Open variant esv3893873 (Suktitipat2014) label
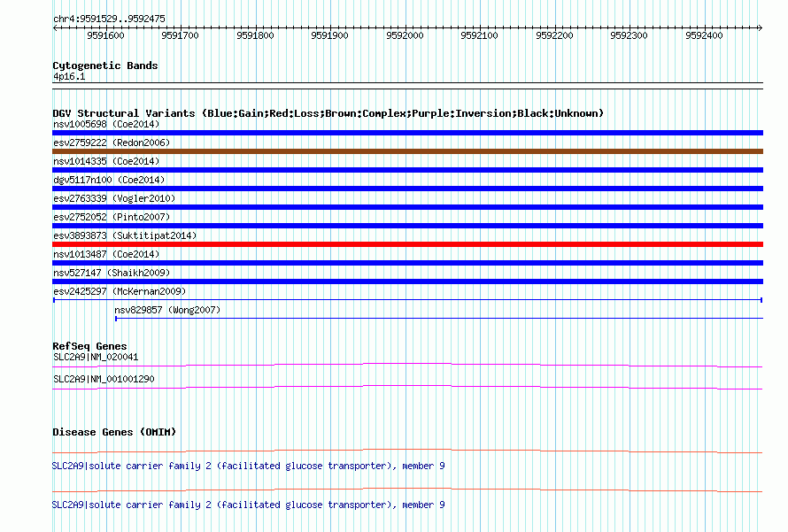 click(125, 235)
